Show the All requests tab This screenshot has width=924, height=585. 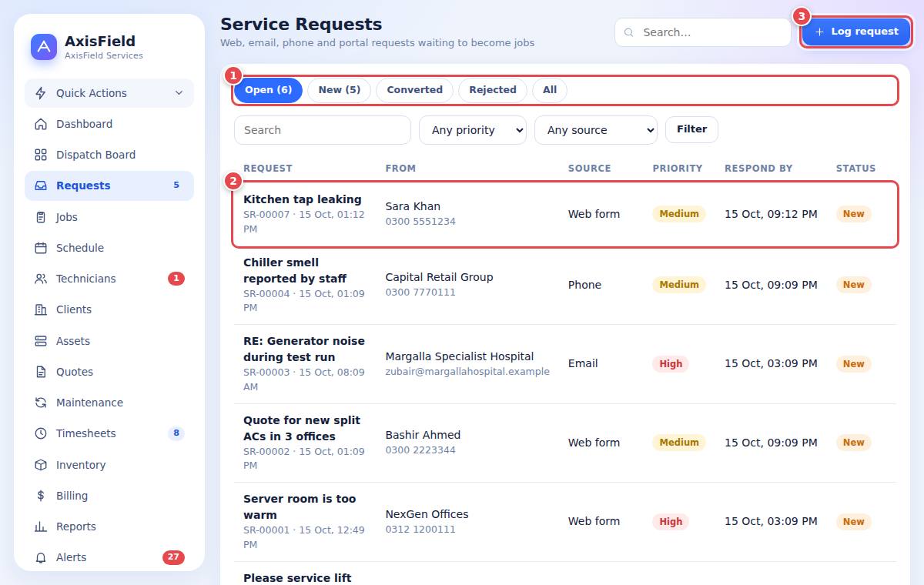pos(550,90)
